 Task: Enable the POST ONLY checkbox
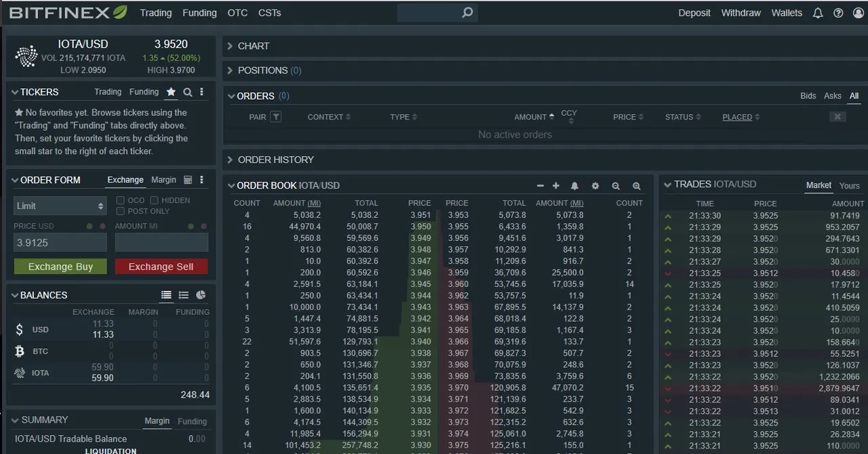[x=120, y=211]
